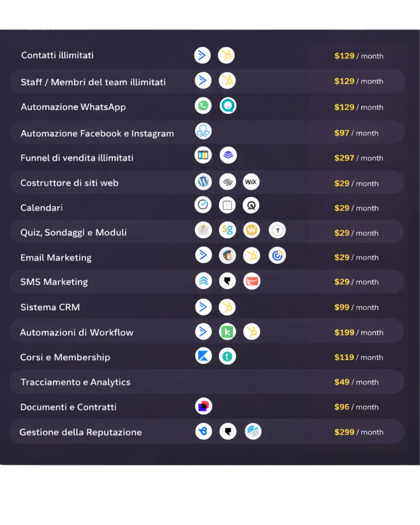Click the Mailchimp monkey icon
Image resolution: width=420 pixels, height=525 pixels.
point(227,255)
